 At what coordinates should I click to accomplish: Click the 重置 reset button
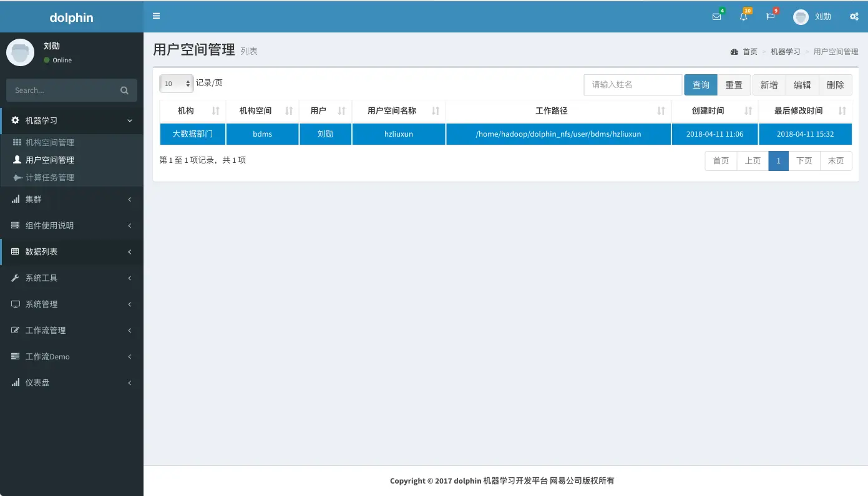[734, 85]
